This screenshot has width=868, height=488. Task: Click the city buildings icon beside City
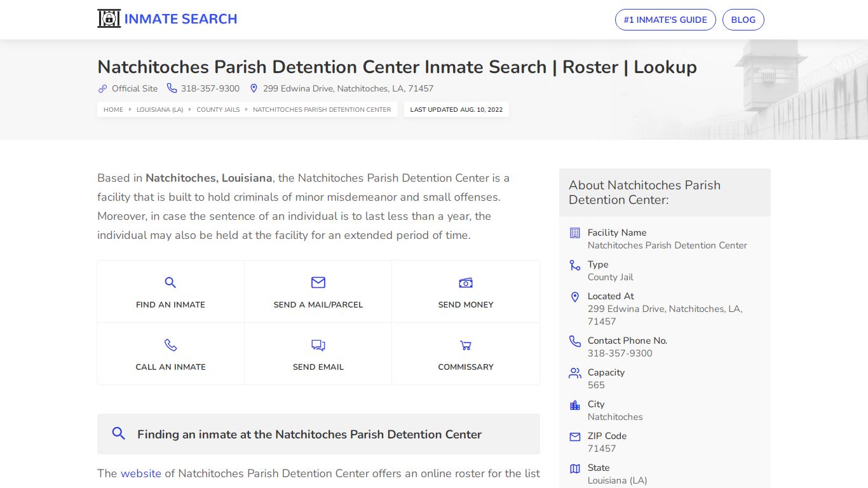pos(575,405)
